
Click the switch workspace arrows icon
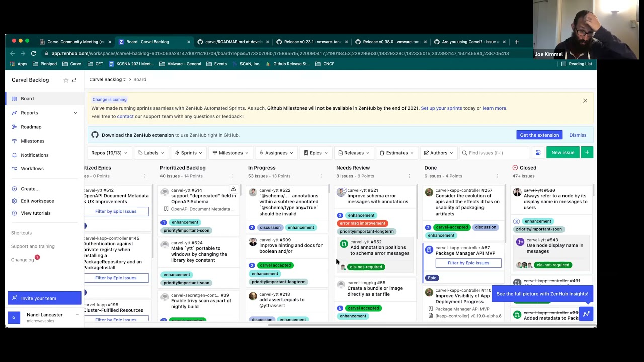74,80
